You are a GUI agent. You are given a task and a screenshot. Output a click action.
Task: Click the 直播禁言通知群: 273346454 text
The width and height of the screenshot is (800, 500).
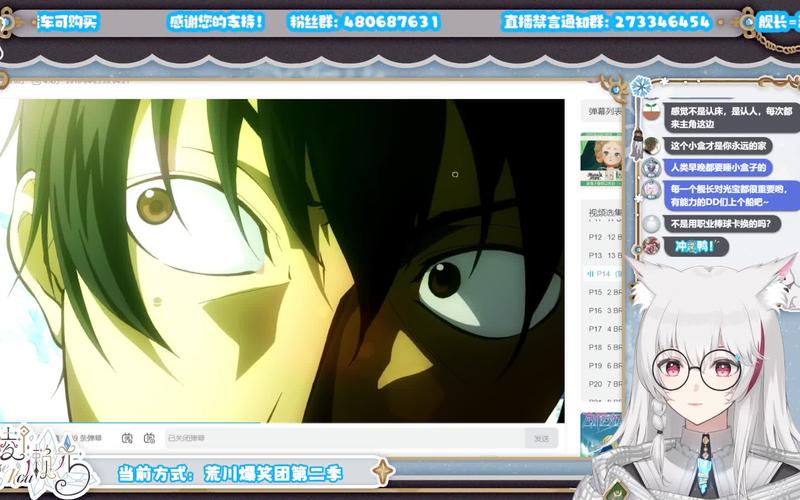[x=607, y=22]
